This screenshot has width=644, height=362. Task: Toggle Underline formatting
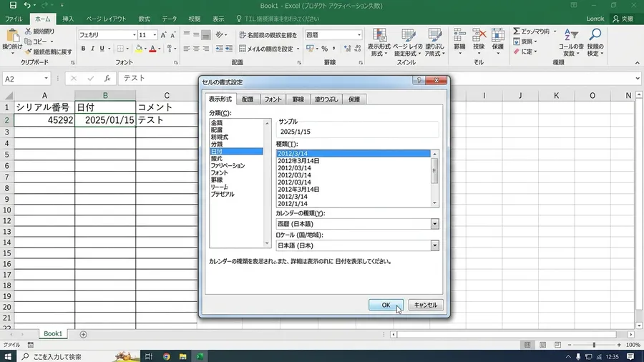pyautogui.click(x=102, y=49)
